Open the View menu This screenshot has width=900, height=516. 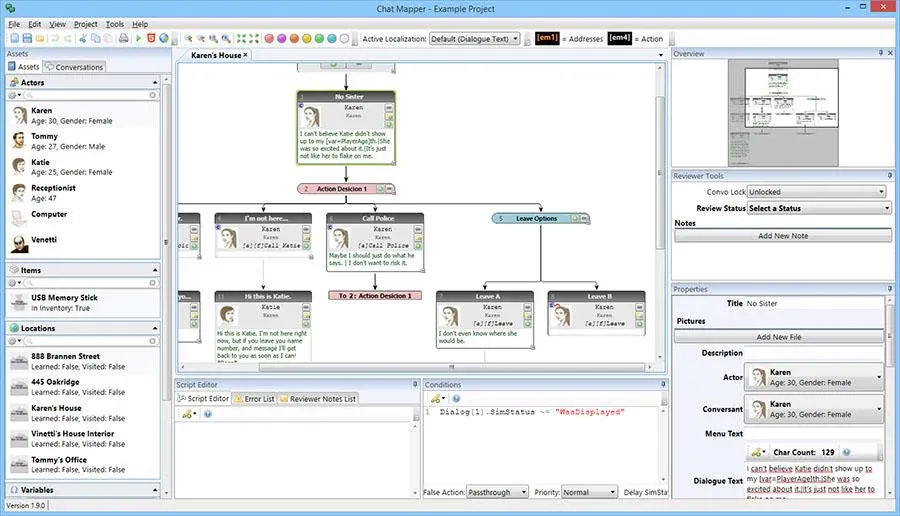coord(57,24)
